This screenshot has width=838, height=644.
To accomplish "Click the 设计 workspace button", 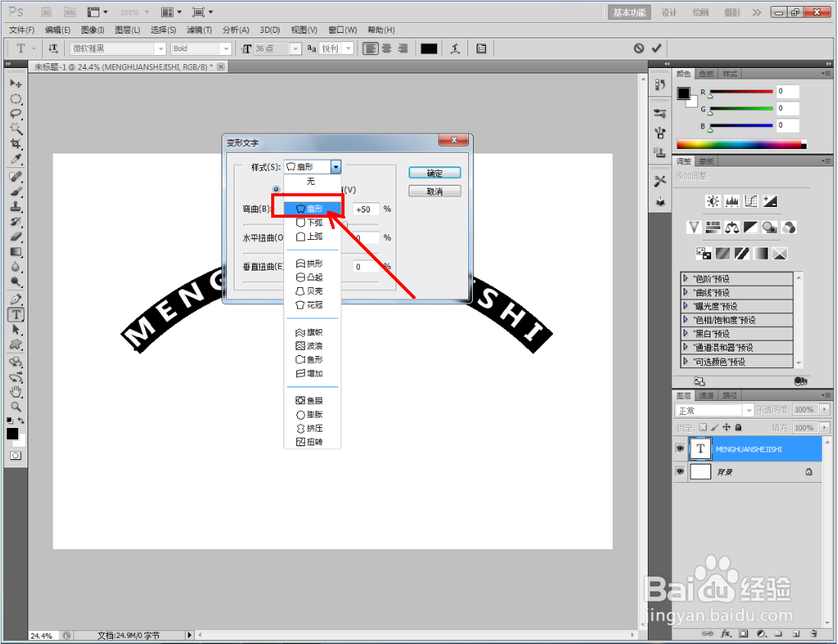I will 668,12.
